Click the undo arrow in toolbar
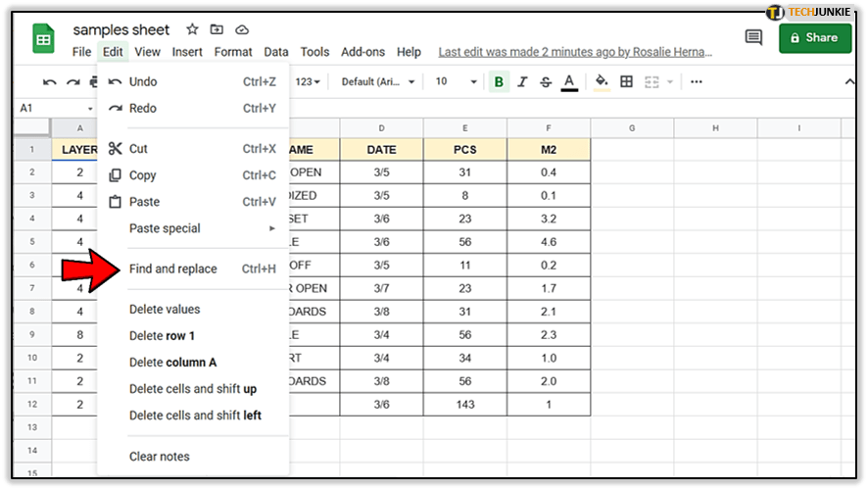868x490 pixels. coord(50,82)
